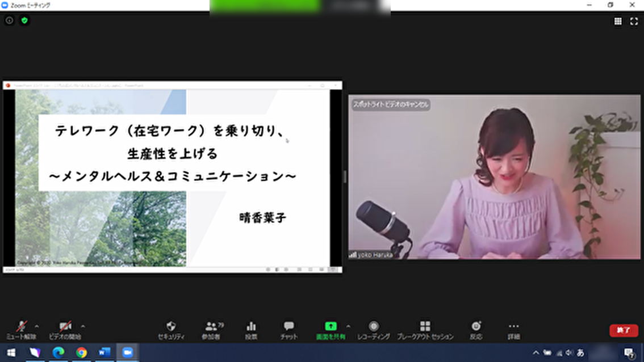The height and width of the screenshot is (362, 644).
Task: Unmute the microphone (ミュート解除)
Action: (22, 330)
